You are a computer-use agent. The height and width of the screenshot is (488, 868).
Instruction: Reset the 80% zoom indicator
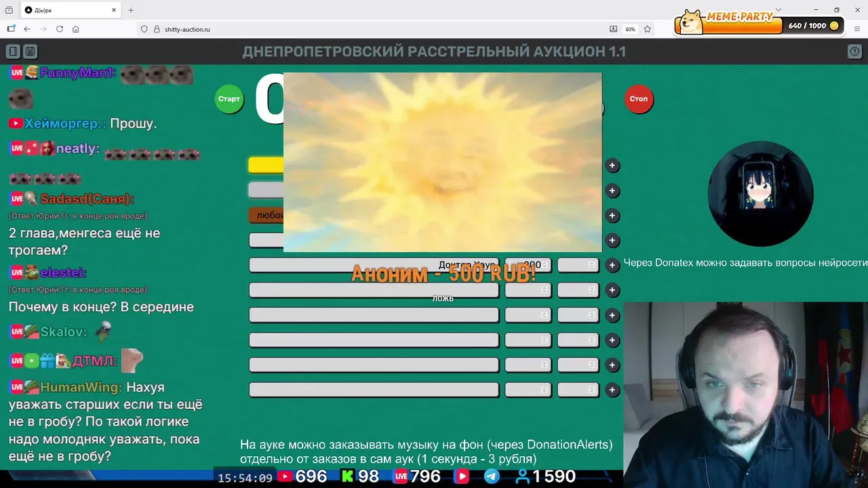click(x=631, y=29)
